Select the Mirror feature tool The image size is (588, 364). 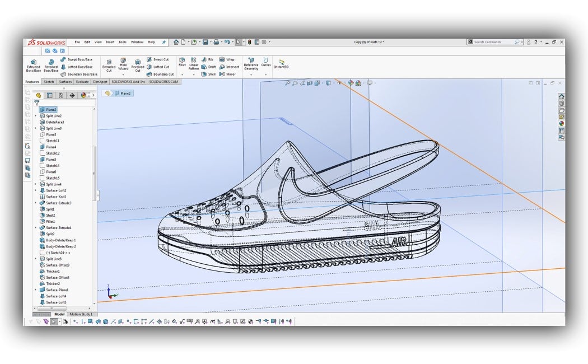227,74
